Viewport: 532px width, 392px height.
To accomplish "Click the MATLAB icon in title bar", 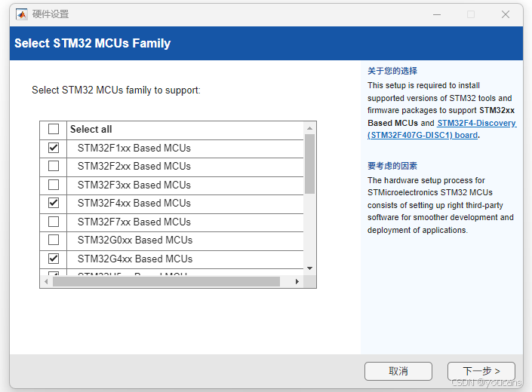I will pos(22,14).
